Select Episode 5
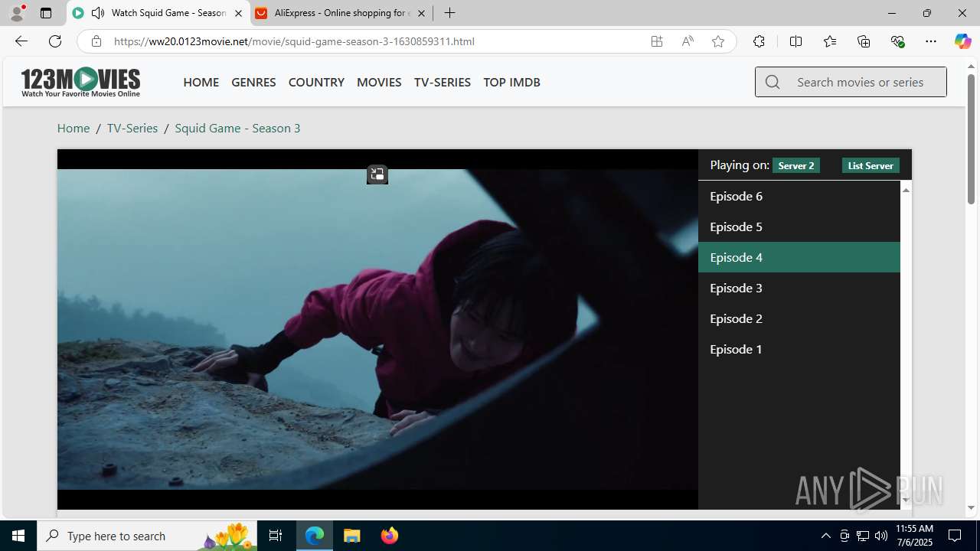This screenshot has width=980, height=551. (x=799, y=227)
